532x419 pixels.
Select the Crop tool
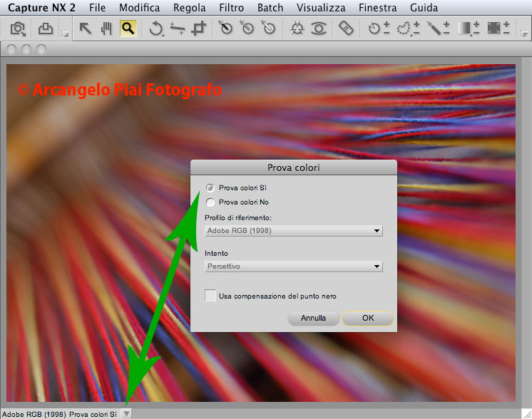(x=199, y=29)
